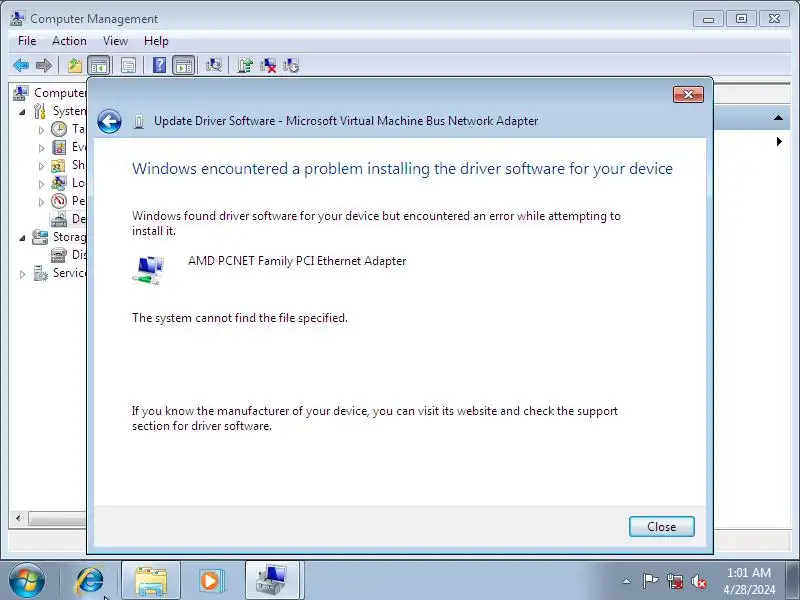Click the Close button in the driver dialog

[x=661, y=527]
